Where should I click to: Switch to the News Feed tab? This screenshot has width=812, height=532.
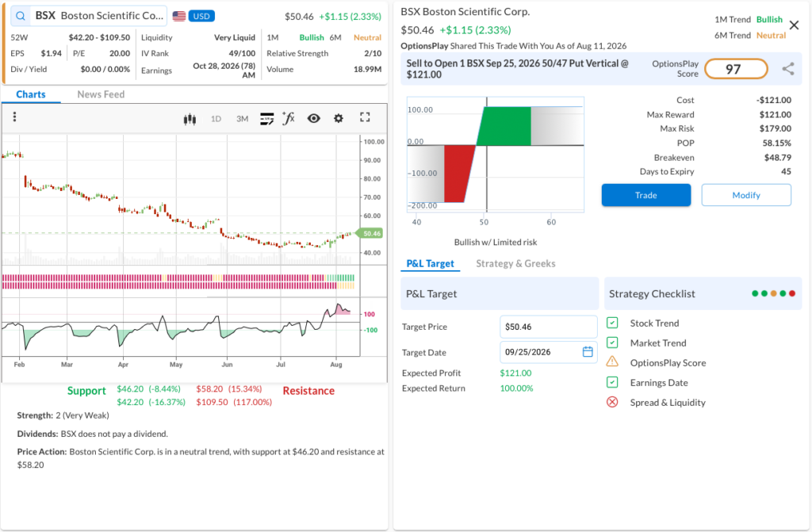(x=101, y=94)
